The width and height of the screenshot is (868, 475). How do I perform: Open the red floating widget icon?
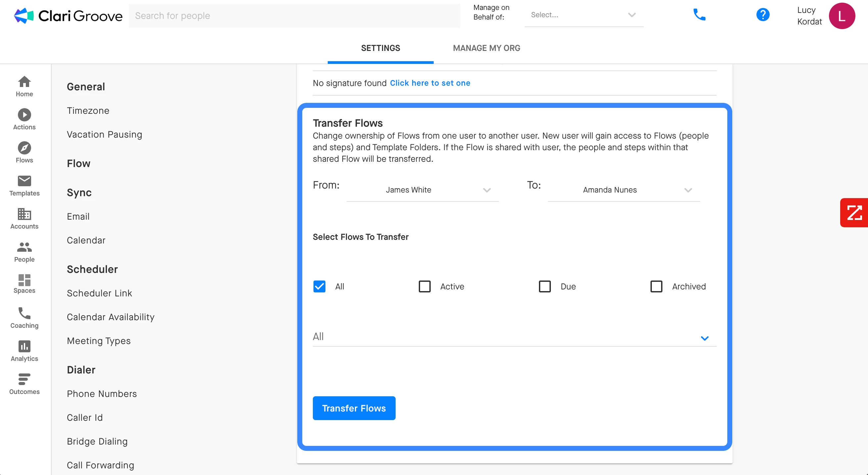[854, 213]
